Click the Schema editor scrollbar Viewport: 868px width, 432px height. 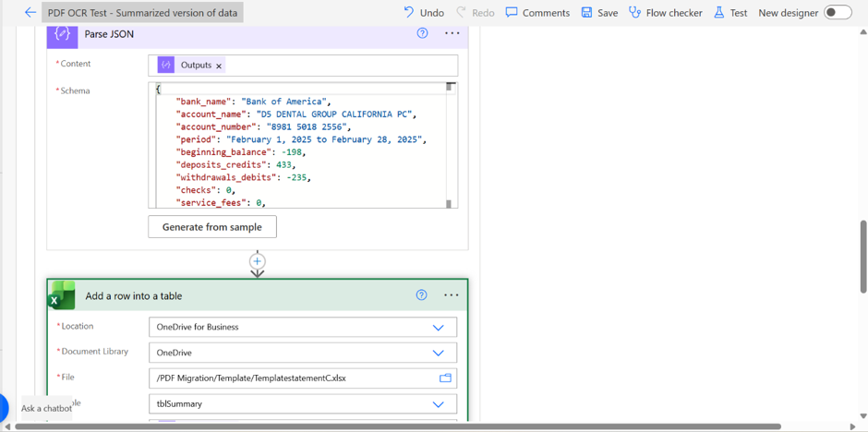pyautogui.click(x=449, y=146)
